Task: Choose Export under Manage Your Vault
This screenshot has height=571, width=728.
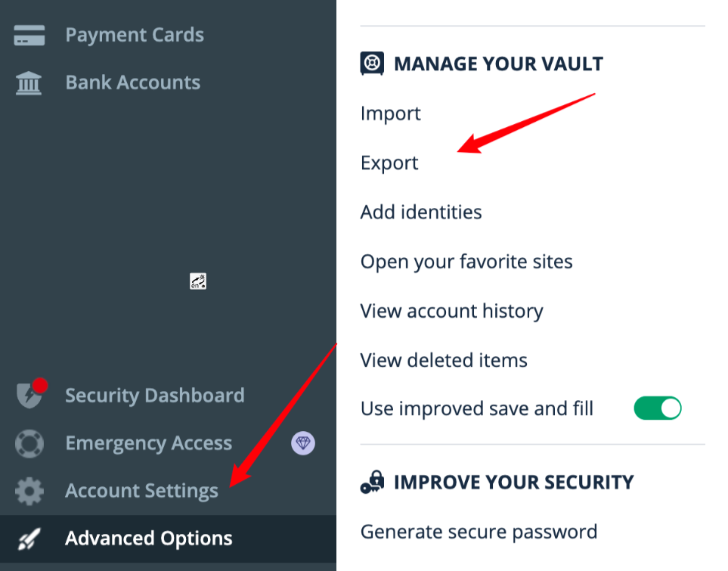Action: click(x=389, y=163)
